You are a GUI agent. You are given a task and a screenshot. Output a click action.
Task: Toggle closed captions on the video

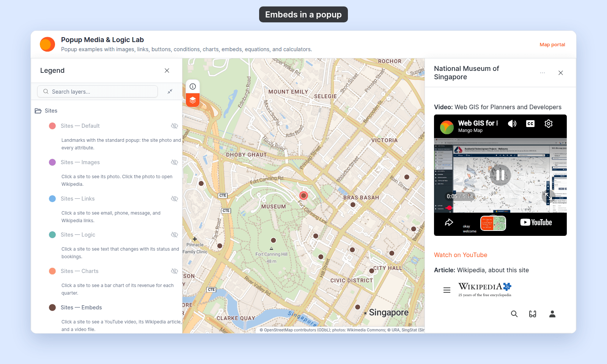(530, 124)
